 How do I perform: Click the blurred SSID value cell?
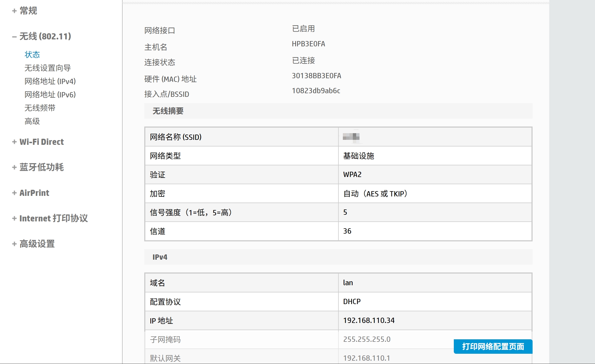click(351, 137)
